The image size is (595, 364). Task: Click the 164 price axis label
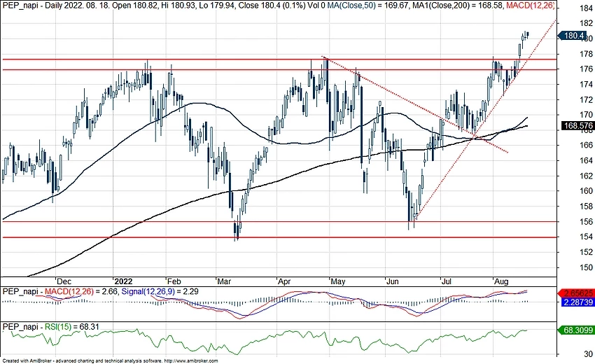587,160
